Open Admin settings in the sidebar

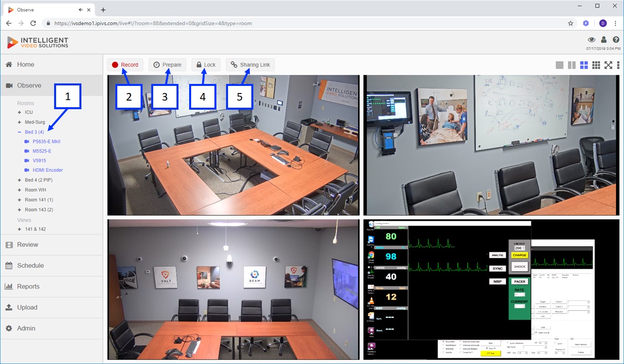click(51, 328)
